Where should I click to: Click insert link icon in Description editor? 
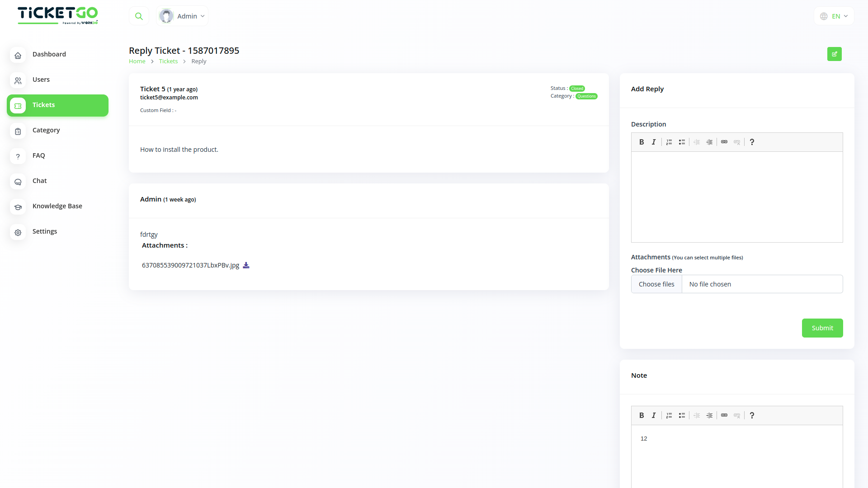click(x=724, y=142)
